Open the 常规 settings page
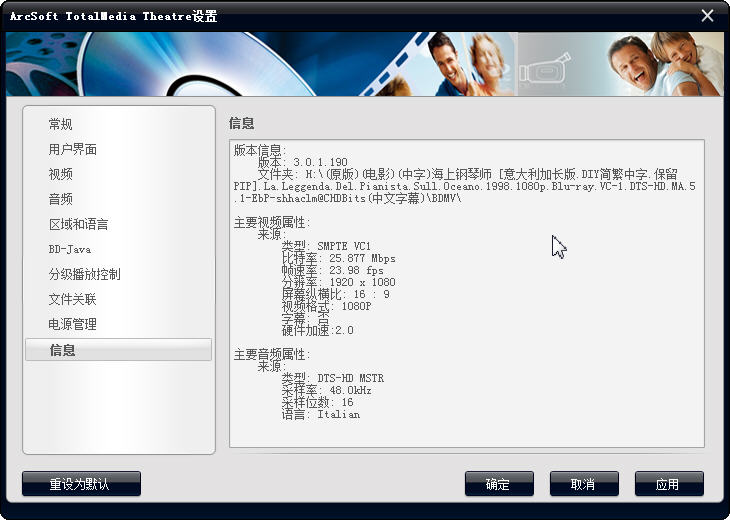The width and height of the screenshot is (730, 520). (x=61, y=124)
